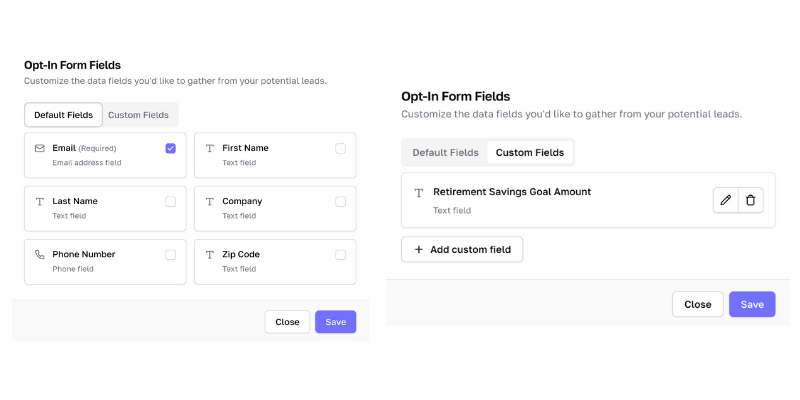Open Default Fields tab in right panel
The height and width of the screenshot is (400, 800).
pos(445,153)
